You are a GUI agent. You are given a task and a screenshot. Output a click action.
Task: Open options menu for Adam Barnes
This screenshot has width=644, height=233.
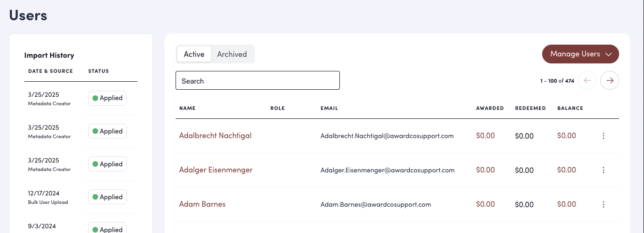click(604, 204)
